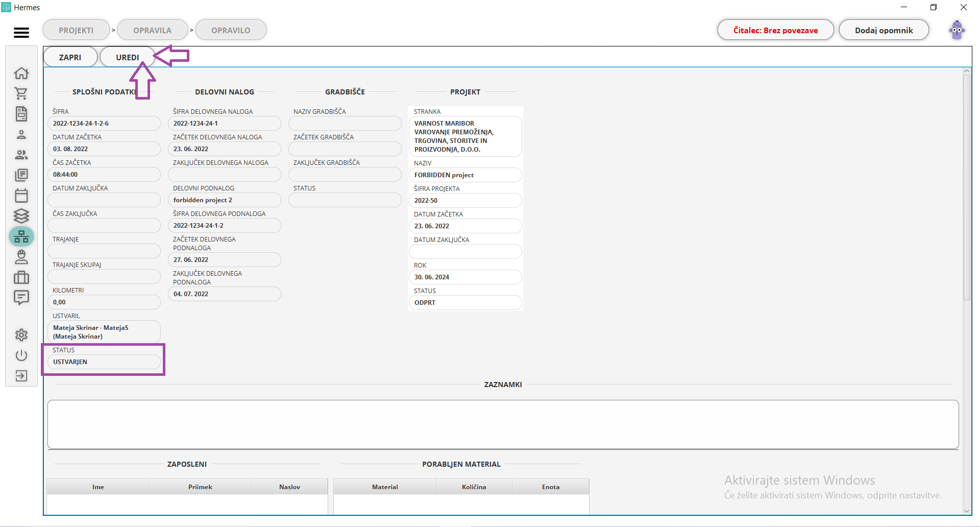Click DATUM ZAČETKA field 03. 08. 2022
The width and height of the screenshot is (980, 527).
click(104, 149)
